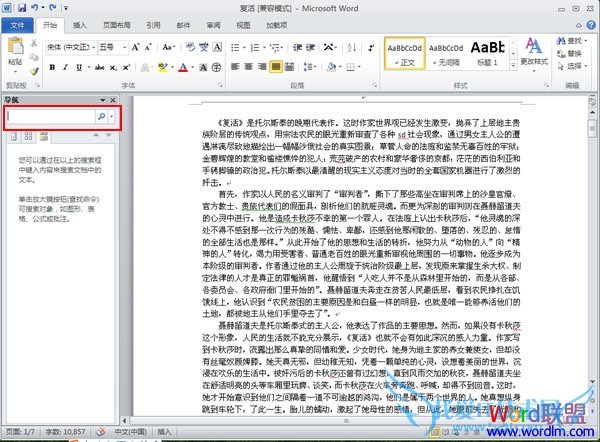The image size is (600, 442).
Task: Click the Word Help question mark icon
Action: pyautogui.click(x=591, y=25)
